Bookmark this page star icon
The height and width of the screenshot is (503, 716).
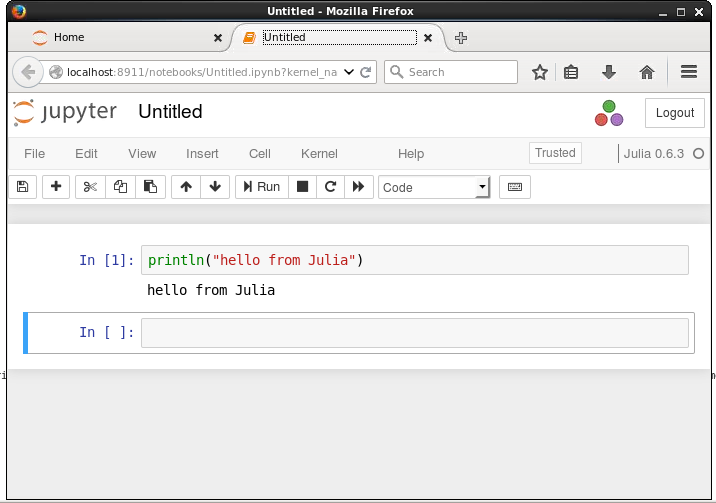(x=540, y=72)
